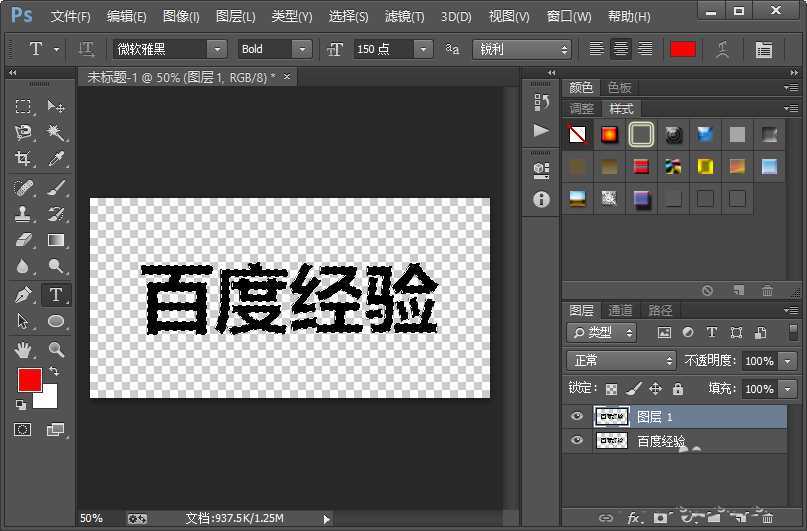
Task: Select the 百度经验 layer thumbnail
Action: click(x=611, y=440)
